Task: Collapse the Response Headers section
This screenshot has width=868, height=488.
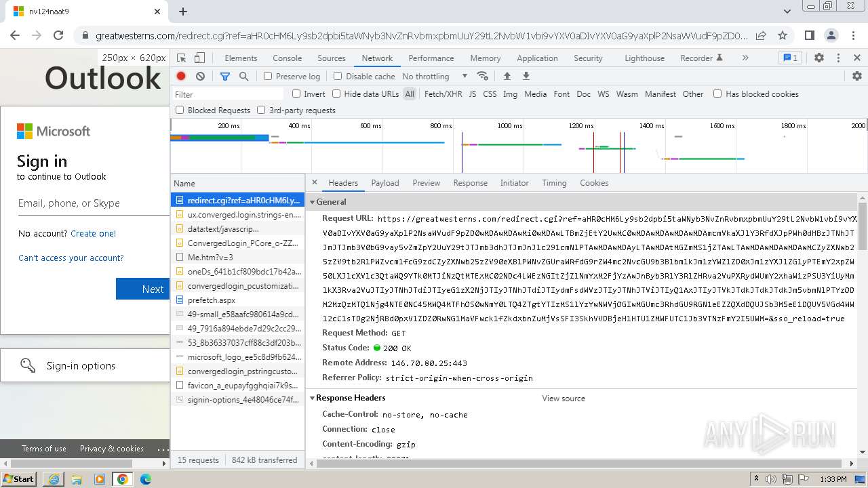Action: point(313,398)
